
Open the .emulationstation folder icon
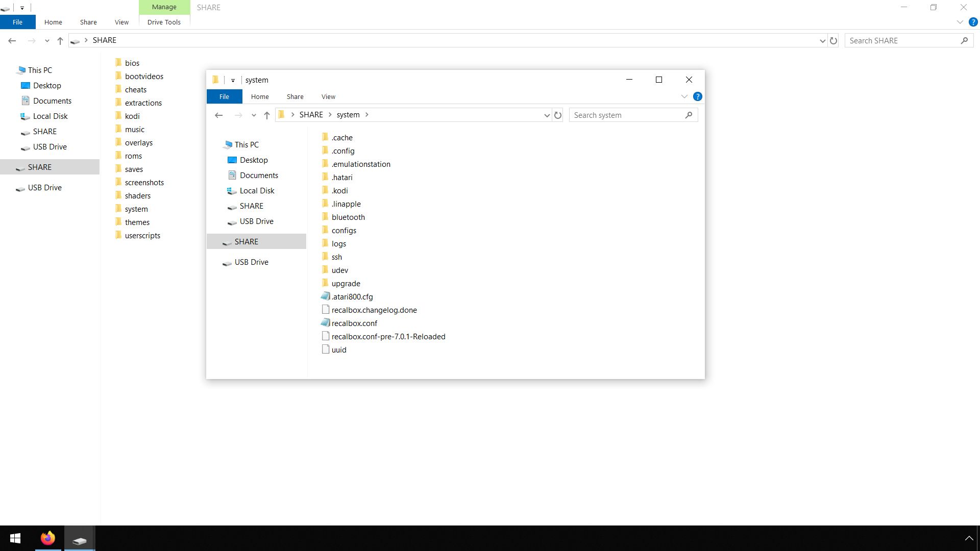325,164
